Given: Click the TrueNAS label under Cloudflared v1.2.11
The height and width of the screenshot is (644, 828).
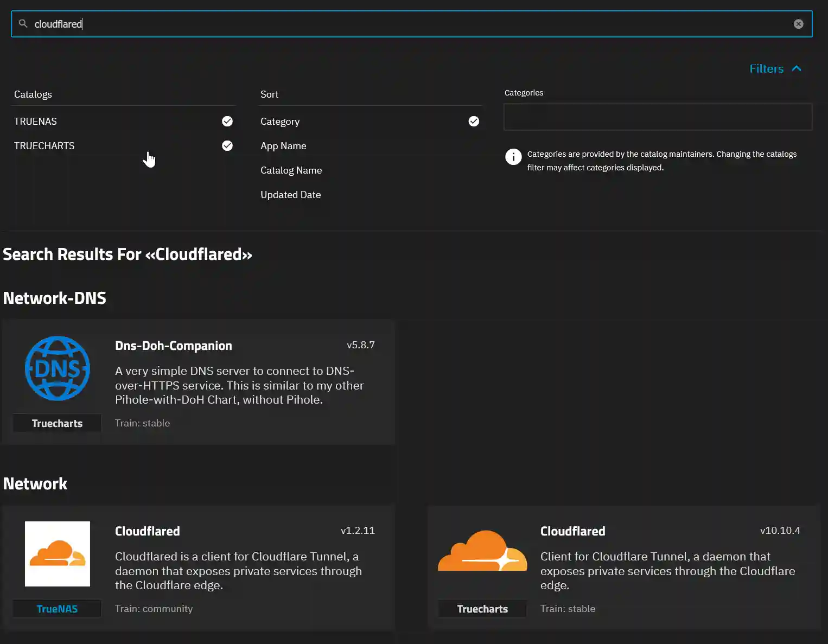Looking at the screenshot, I should [x=57, y=608].
